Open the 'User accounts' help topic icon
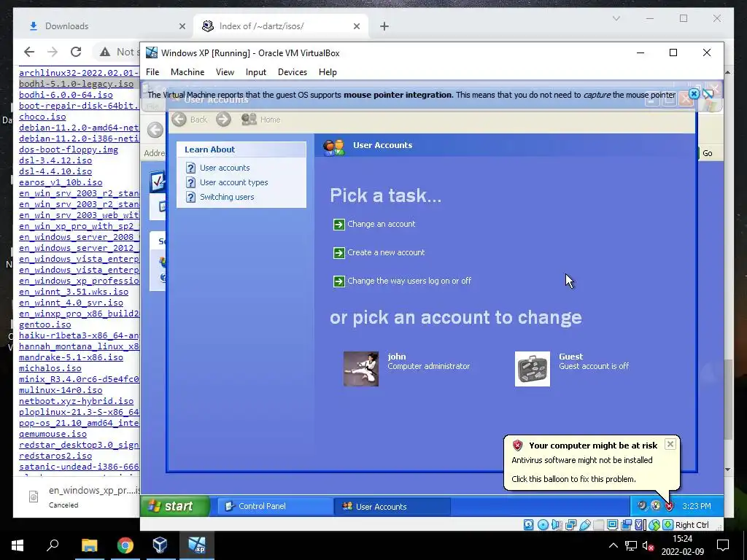Screen dimensions: 747x560 [190, 168]
